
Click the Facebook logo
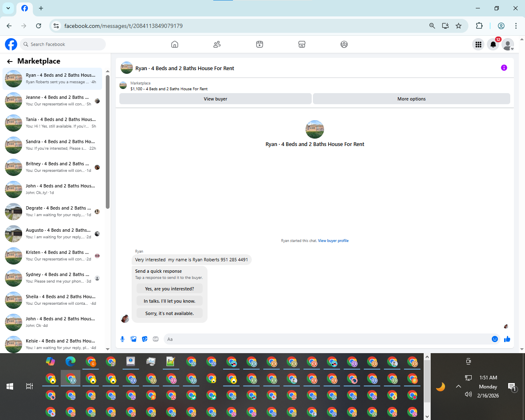coord(11,44)
